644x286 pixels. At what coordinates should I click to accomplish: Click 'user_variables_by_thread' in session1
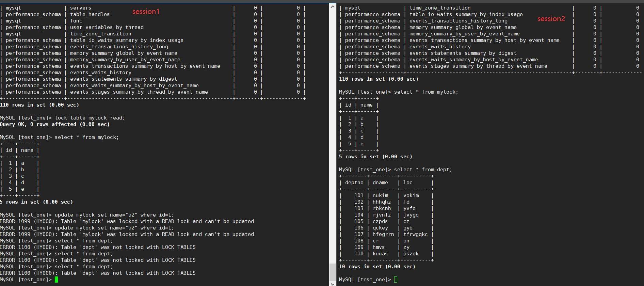coord(107,27)
